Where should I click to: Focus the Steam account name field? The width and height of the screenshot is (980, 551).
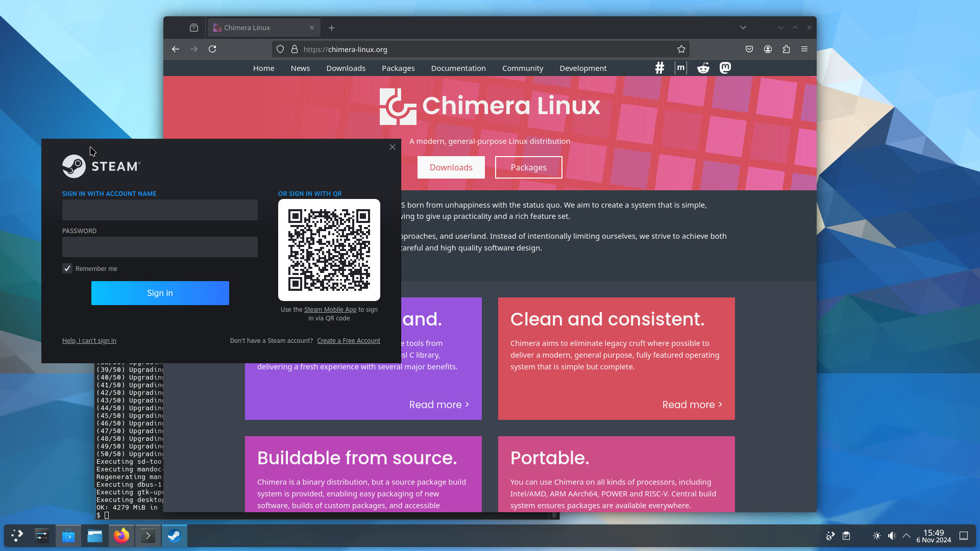coord(160,210)
